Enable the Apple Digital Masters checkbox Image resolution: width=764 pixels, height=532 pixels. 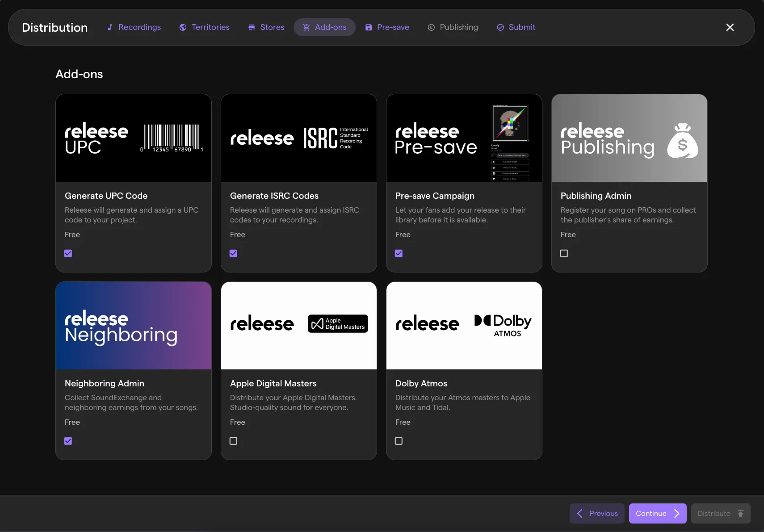233,441
